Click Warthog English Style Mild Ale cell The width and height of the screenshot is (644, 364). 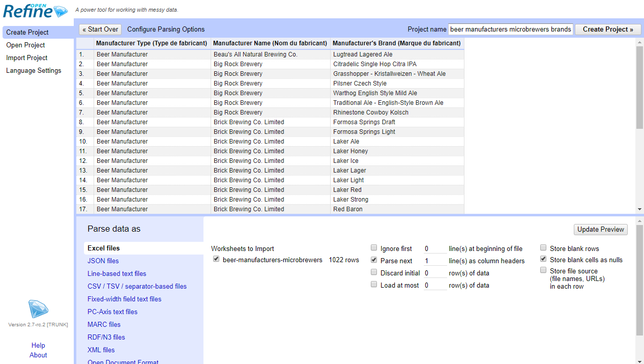tap(397, 93)
